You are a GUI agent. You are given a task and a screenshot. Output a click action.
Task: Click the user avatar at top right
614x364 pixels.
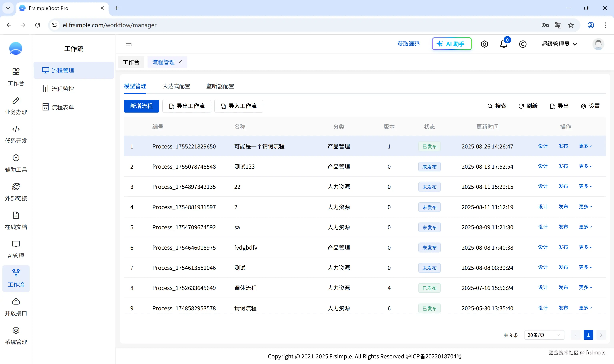tap(598, 44)
